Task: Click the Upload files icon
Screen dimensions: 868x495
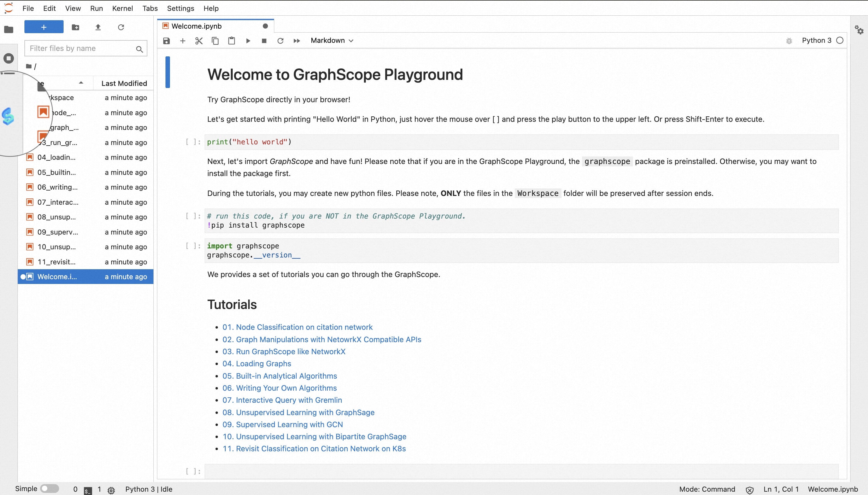Action: coord(98,27)
